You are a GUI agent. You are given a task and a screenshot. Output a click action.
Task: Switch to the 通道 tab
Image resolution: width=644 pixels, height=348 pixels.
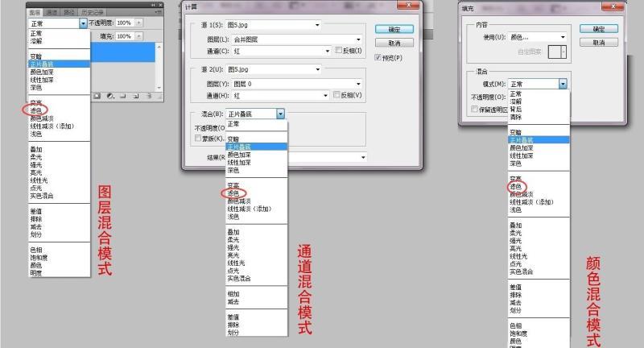pyautogui.click(x=52, y=13)
